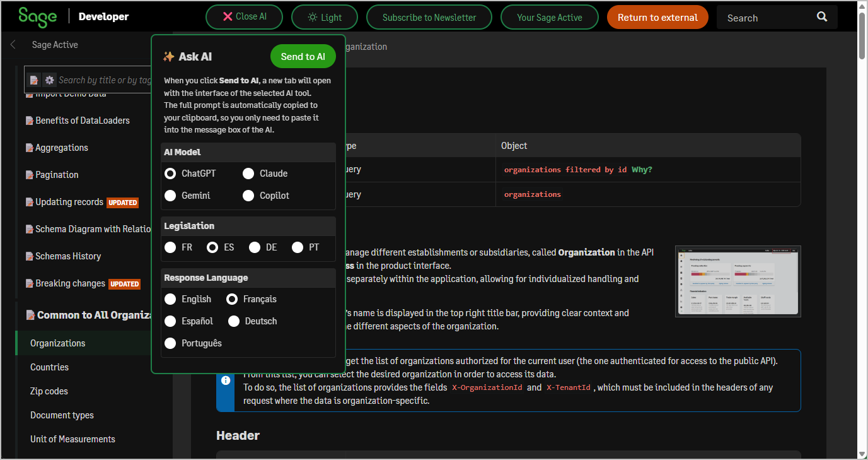Click the page icon beside Benefits of DataLoaders
868x460 pixels.
[x=30, y=121]
